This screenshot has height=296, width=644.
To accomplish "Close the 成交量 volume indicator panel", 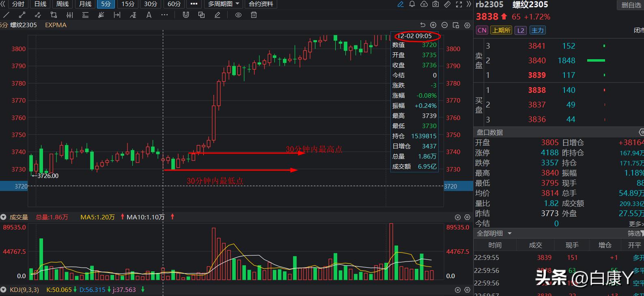I will coord(457,217).
